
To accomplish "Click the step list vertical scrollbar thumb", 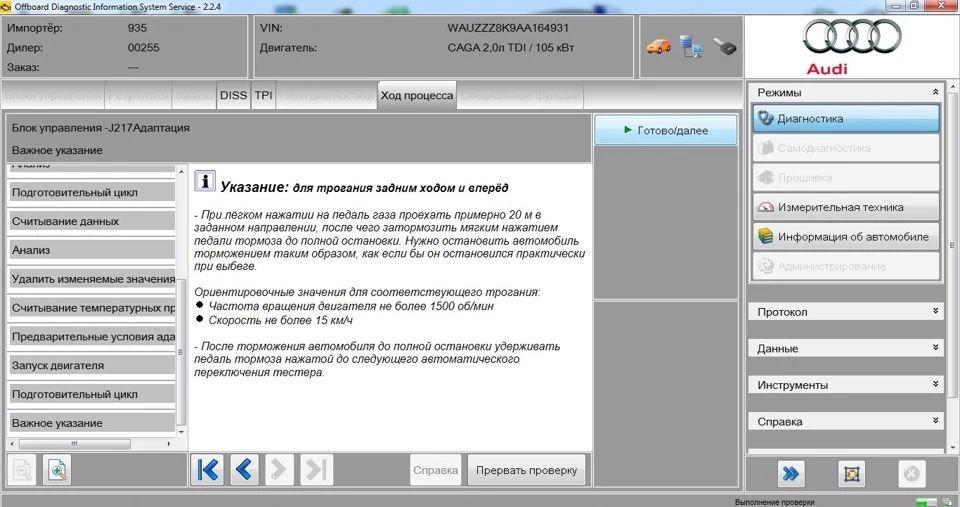I will pyautogui.click(x=181, y=351).
